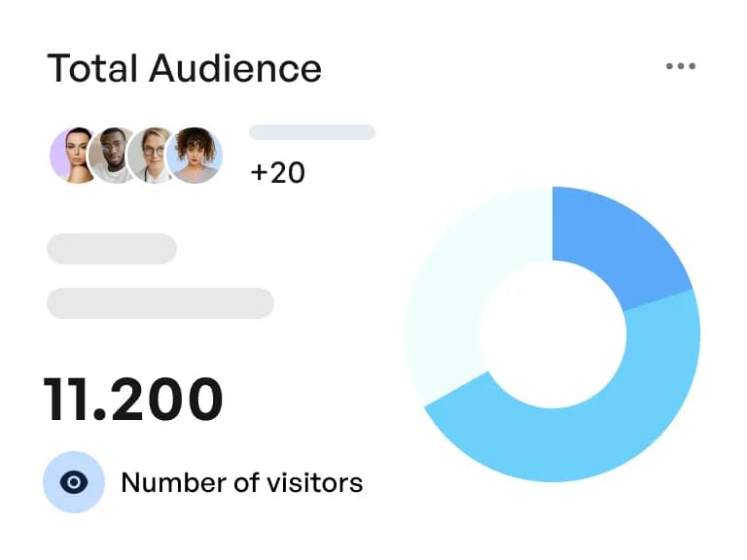This screenshot has height=560, width=747.
Task: Expand the +20 additional audience members
Action: (x=278, y=172)
